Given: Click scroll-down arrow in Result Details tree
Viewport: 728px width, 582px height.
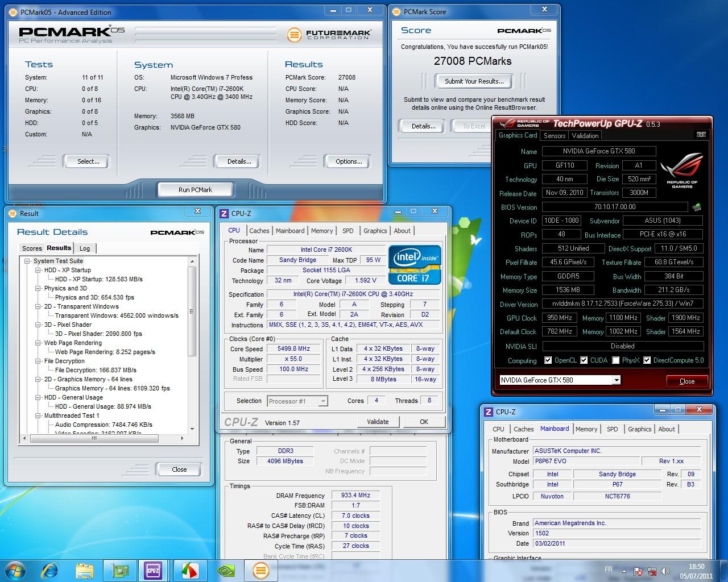Looking at the screenshot, I should (192, 429).
